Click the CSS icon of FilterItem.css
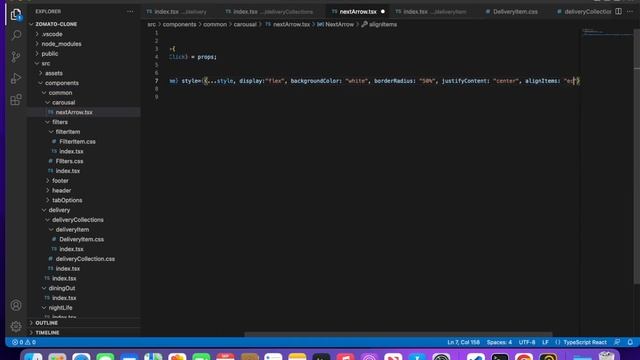Screen dimensions: 640x360 (54, 142)
